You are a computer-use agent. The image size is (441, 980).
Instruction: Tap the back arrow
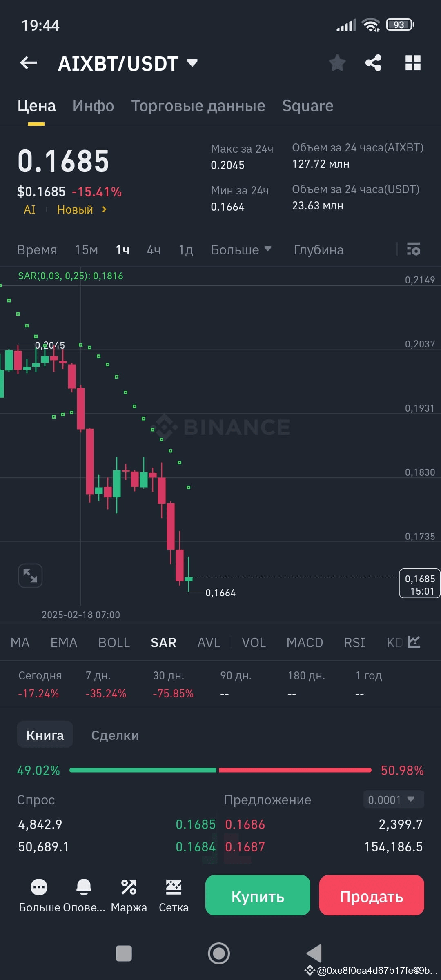pyautogui.click(x=27, y=62)
